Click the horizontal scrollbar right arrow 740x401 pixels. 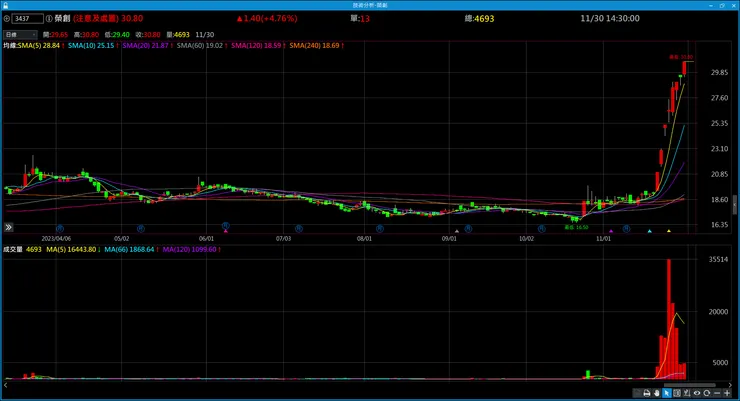pyautogui.click(x=730, y=385)
